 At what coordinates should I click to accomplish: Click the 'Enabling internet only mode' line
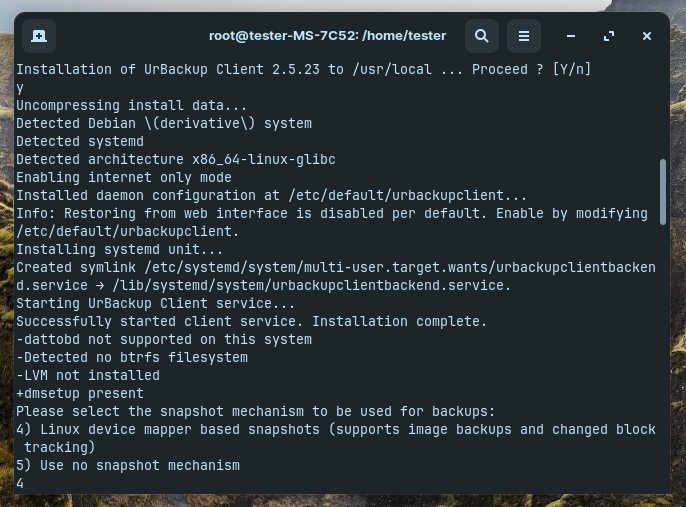tap(124, 177)
